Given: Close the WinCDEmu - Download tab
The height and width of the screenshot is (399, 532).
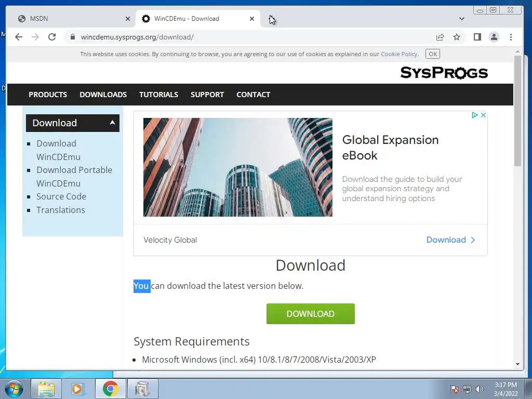Looking at the screenshot, I should click(252, 19).
